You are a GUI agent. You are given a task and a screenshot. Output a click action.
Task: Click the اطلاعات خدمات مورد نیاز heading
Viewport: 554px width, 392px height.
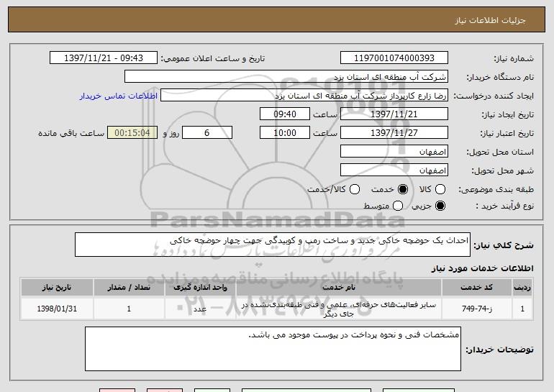[482, 268]
